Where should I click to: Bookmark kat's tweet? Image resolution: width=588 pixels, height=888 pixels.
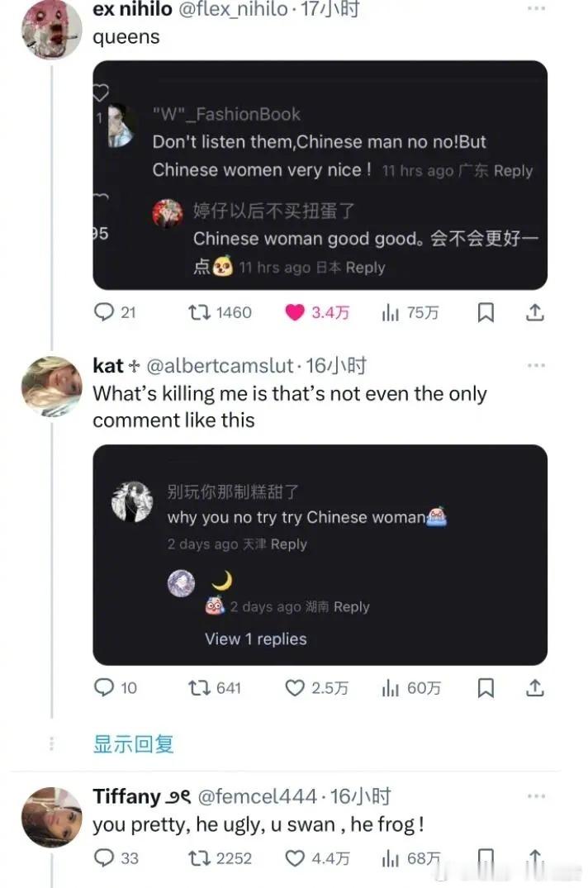486,687
